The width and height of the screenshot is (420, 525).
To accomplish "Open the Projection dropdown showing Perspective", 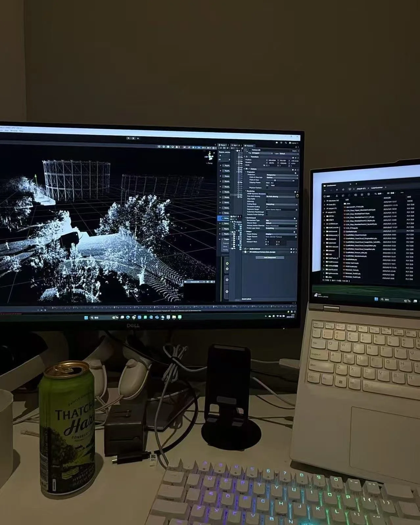I will pos(282,175).
